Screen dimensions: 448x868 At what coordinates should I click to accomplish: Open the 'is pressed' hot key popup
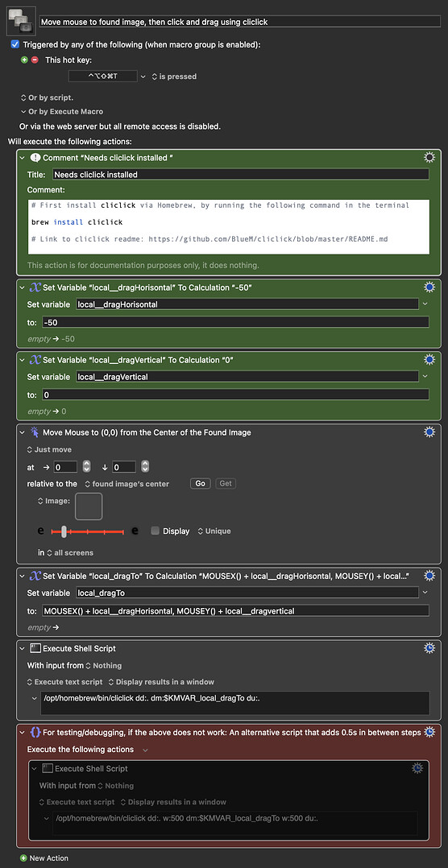(174, 76)
